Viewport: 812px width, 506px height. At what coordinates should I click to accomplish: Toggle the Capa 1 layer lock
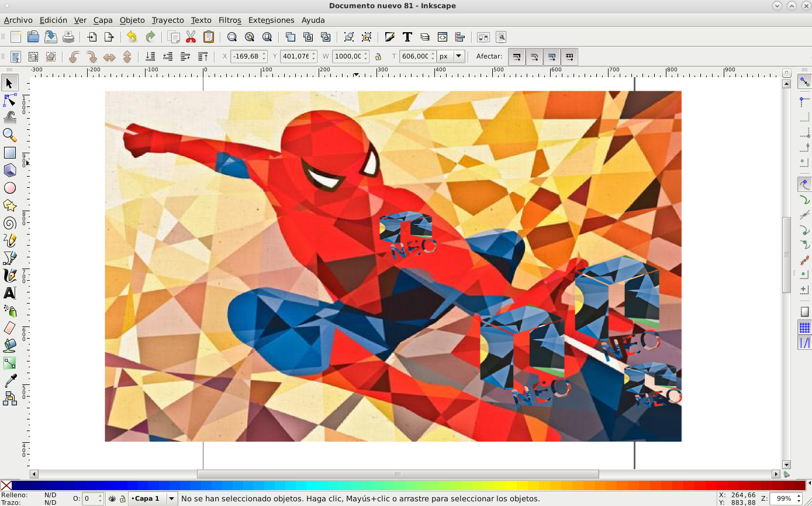122,499
